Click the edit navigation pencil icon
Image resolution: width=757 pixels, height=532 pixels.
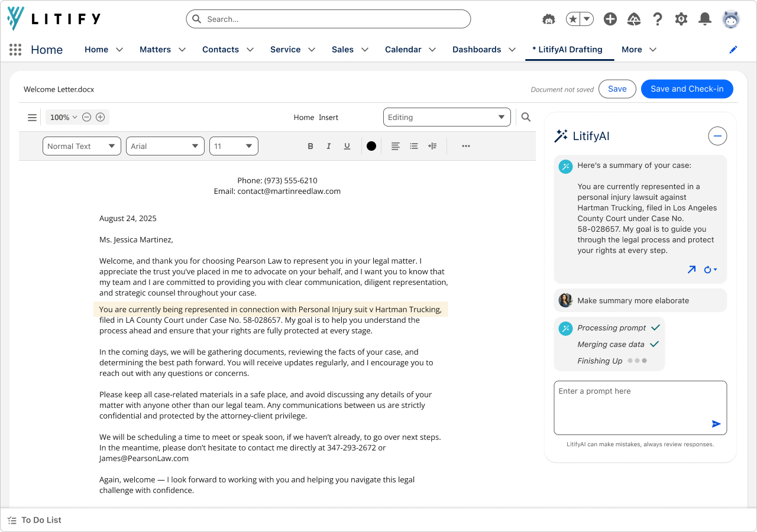pos(733,50)
